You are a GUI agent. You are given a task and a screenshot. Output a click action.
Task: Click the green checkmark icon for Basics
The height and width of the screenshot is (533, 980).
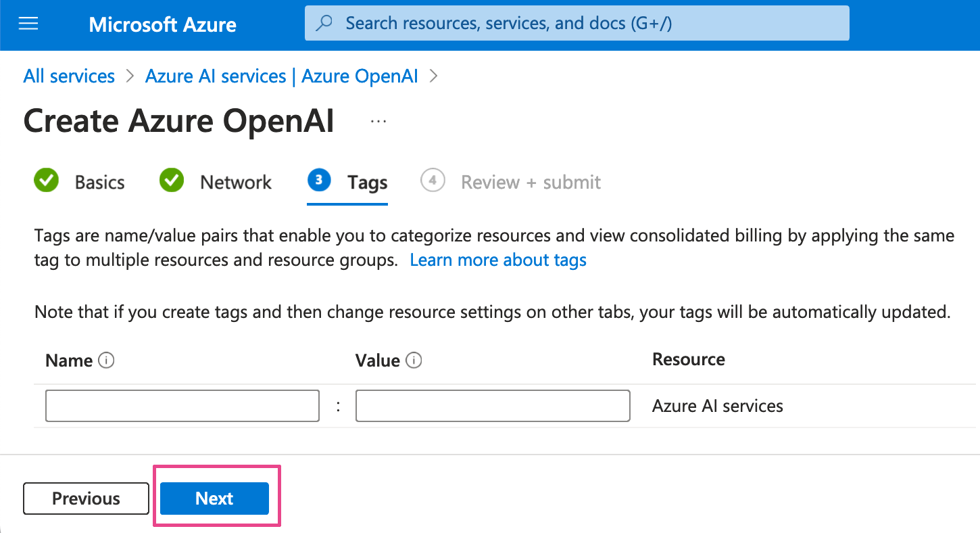point(46,181)
